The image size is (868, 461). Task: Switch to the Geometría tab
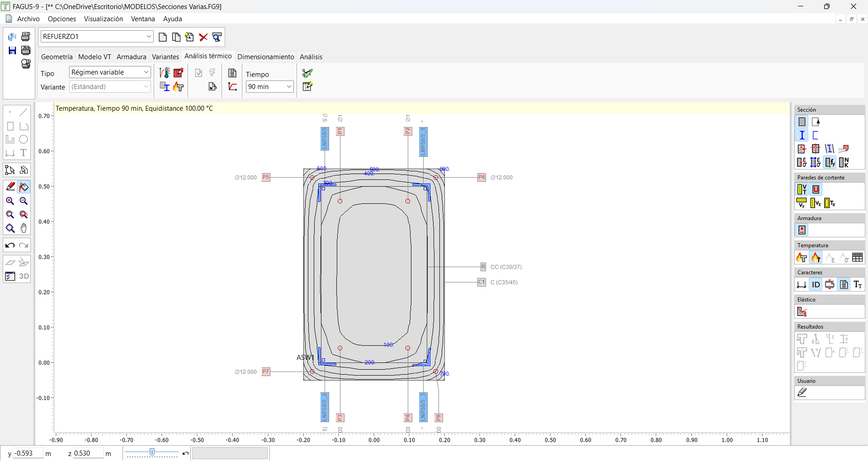tap(57, 57)
